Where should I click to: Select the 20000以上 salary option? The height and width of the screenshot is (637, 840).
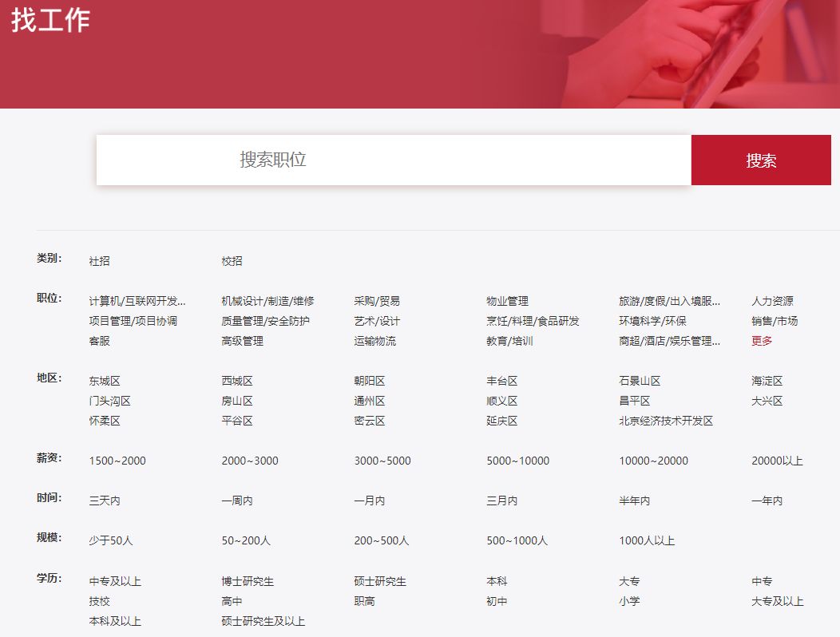tap(776, 461)
